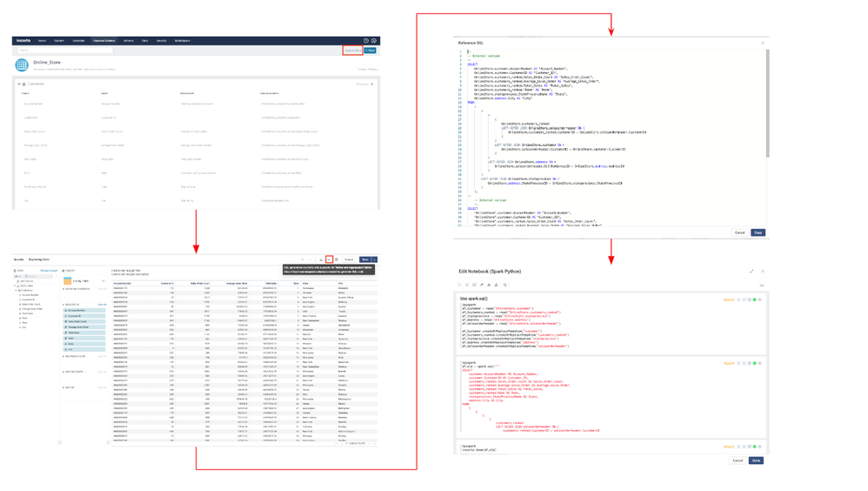868x491 pixels.
Task: Go to the Marketplace tab
Action: pyautogui.click(x=183, y=41)
